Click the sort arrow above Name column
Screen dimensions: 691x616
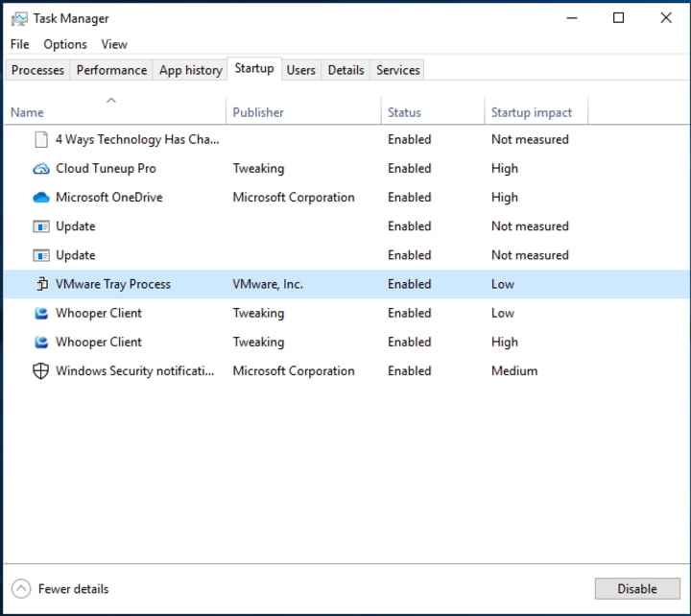coord(111,101)
